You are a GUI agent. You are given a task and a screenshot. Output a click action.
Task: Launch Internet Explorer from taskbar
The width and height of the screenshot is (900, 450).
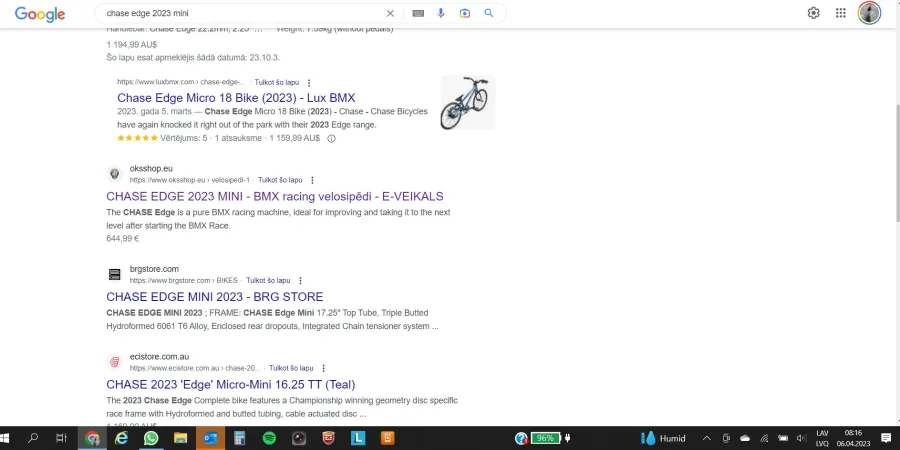[x=121, y=439]
